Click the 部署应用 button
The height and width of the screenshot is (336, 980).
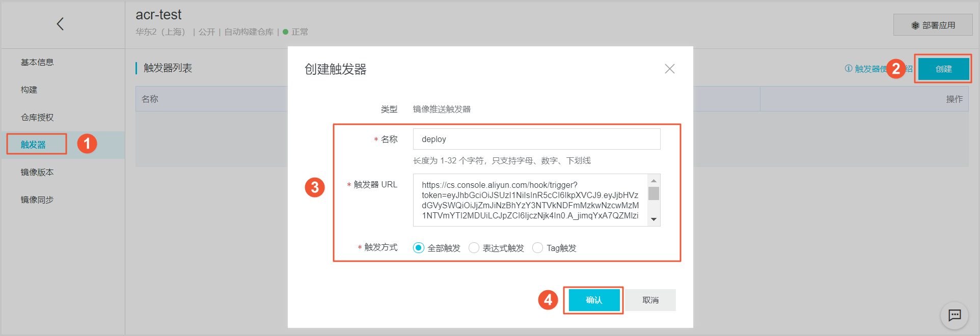coord(933,25)
